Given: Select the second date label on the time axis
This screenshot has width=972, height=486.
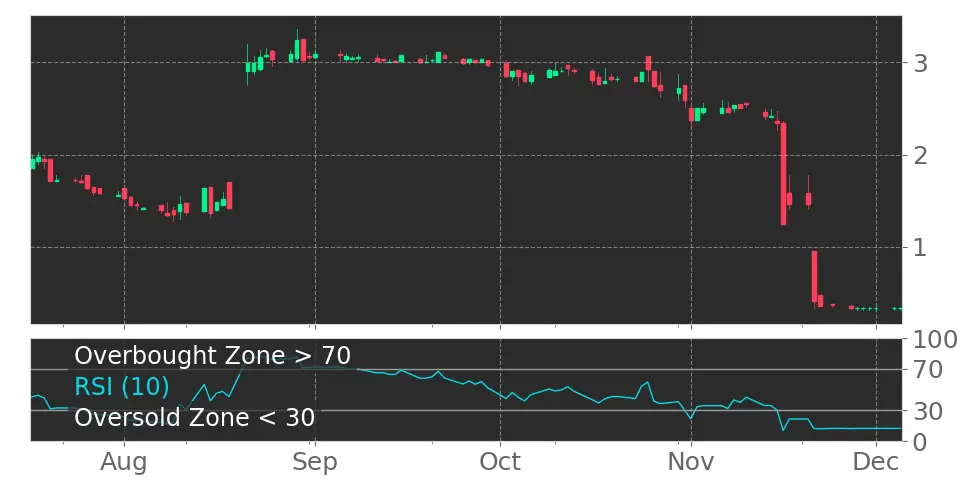Looking at the screenshot, I should click(316, 463).
